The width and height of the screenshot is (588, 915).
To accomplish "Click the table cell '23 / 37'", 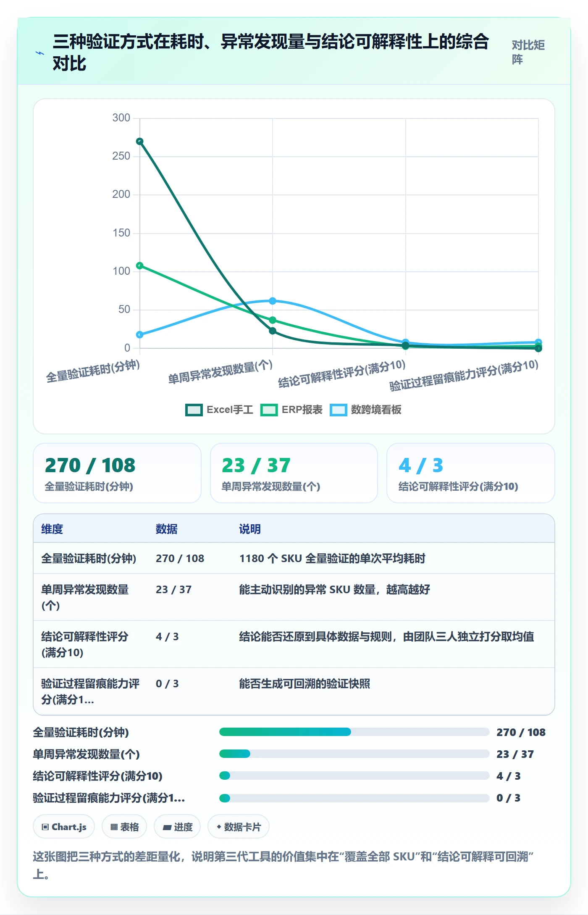I will [173, 589].
